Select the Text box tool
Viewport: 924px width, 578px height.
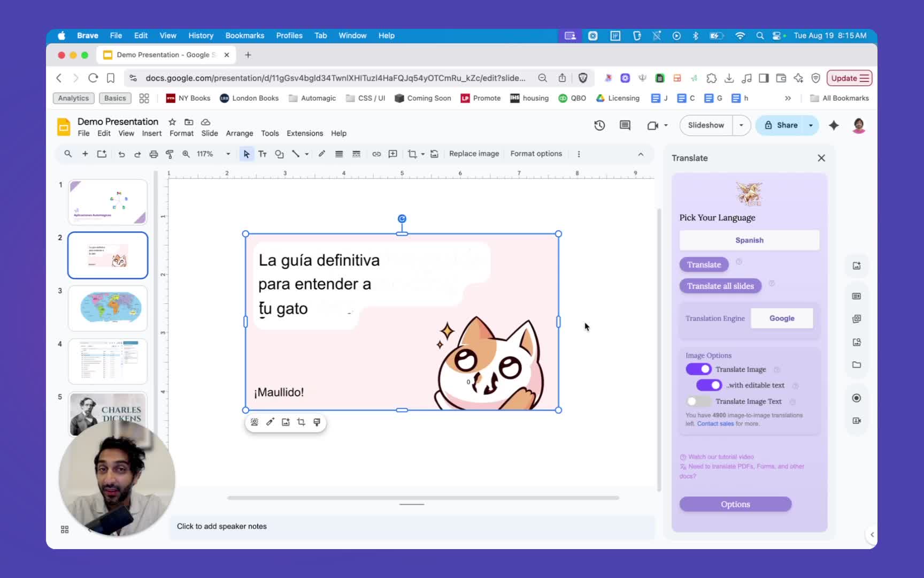(263, 154)
